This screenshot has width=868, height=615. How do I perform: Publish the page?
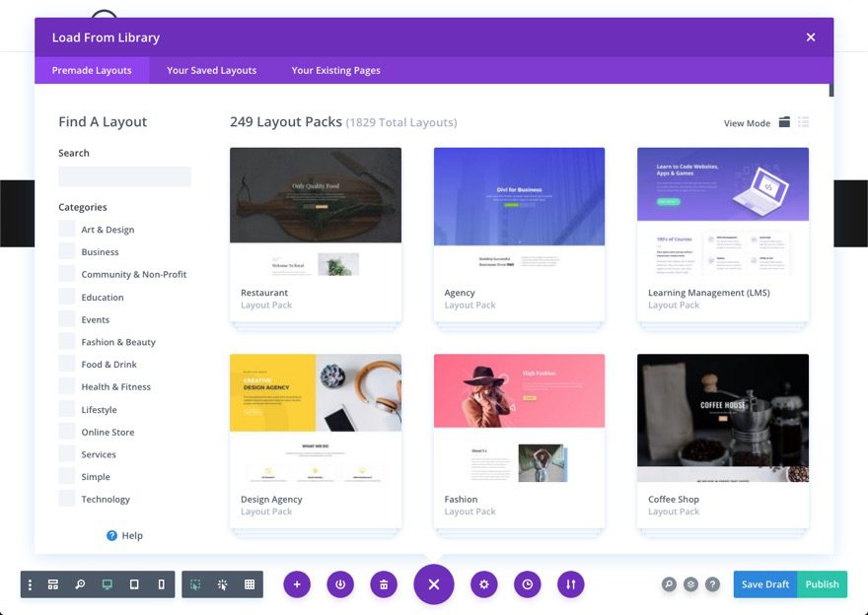[822, 583]
